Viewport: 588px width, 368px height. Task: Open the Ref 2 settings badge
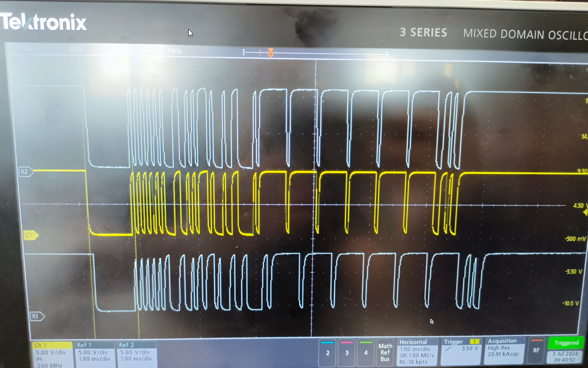tap(136, 354)
